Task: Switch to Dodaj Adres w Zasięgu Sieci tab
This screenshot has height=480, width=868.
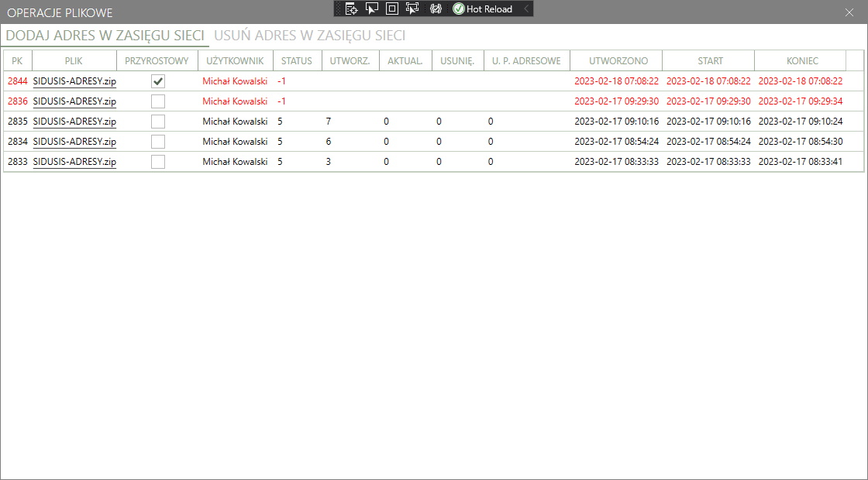Action: click(x=105, y=36)
